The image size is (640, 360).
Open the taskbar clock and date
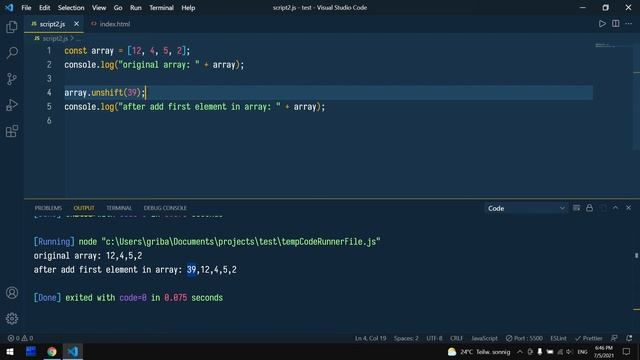[604, 352]
